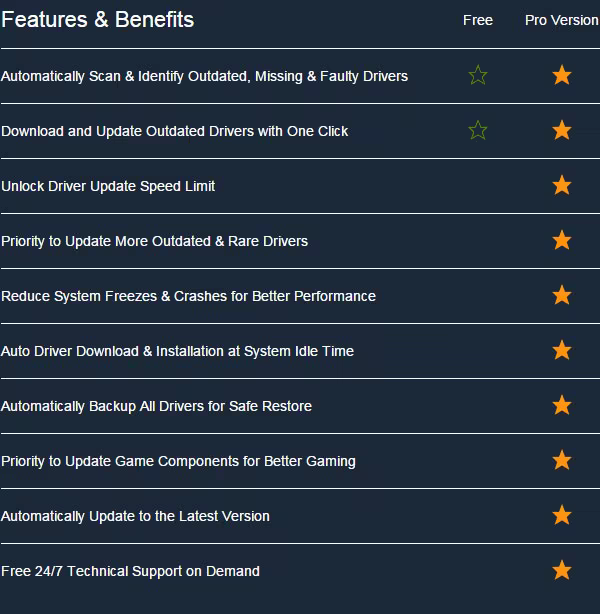Click 'Free 24/7 Technical Support on Demand' text
600x614 pixels.
point(130,571)
